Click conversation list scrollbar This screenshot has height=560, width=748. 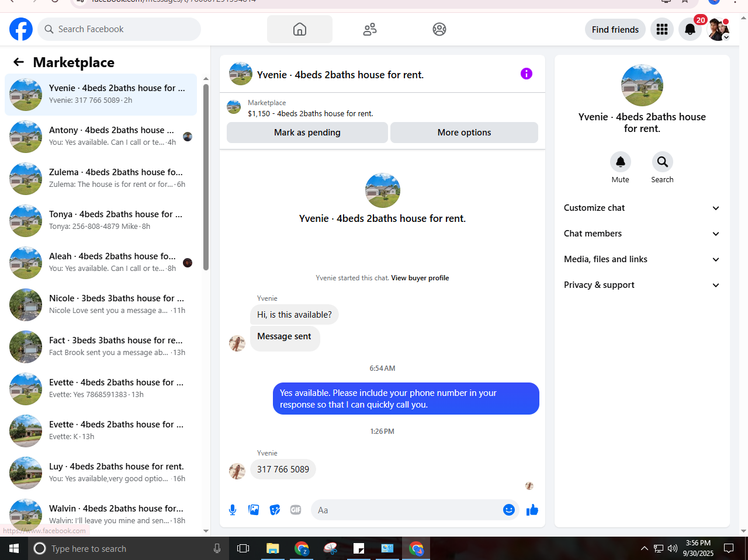[x=206, y=177]
